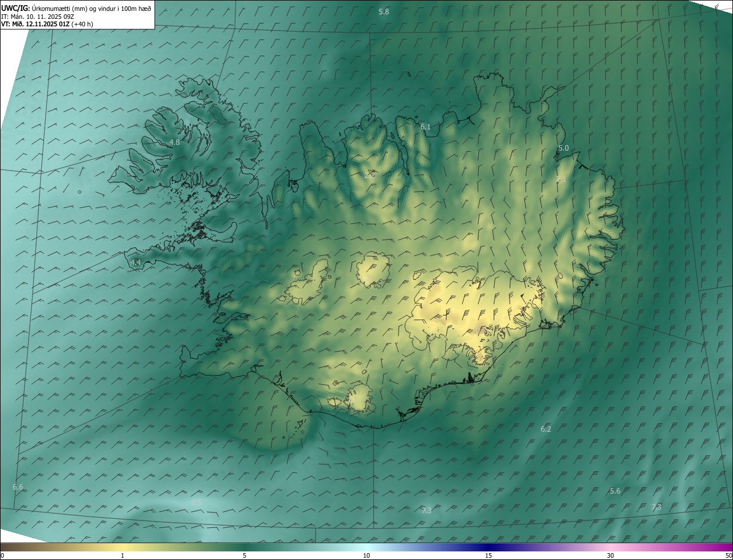Image resolution: width=733 pixels, height=560 pixels.
Task: Pick the 6.2 value off the southeast coast
Action: tap(546, 429)
